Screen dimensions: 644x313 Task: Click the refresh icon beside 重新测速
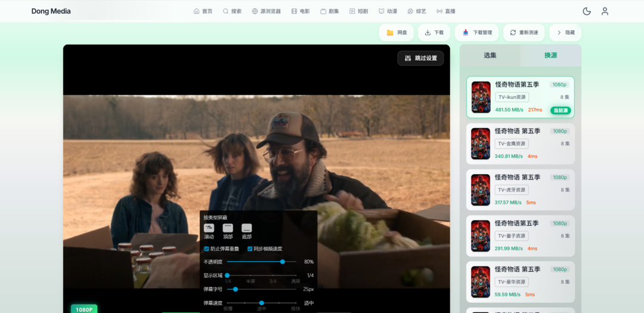point(513,32)
